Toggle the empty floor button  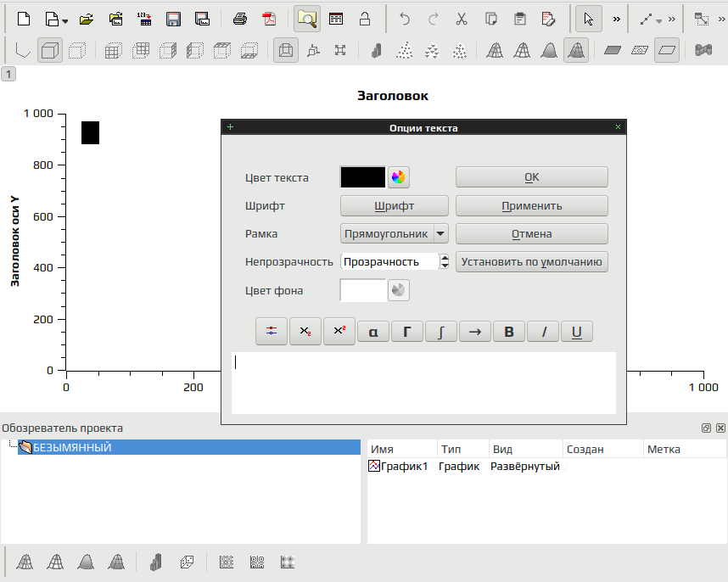pyautogui.click(x=667, y=50)
